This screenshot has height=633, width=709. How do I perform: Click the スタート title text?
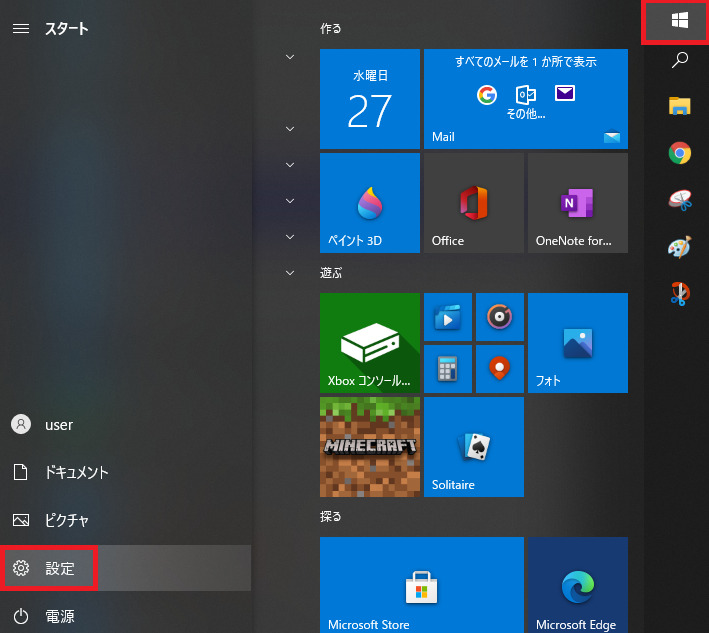(66, 28)
